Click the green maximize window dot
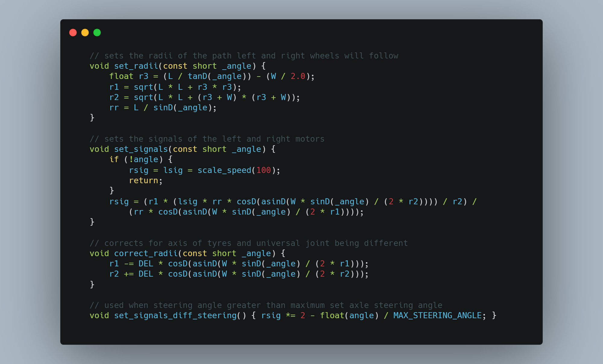Viewport: 603px width, 364px height. pyautogui.click(x=97, y=33)
